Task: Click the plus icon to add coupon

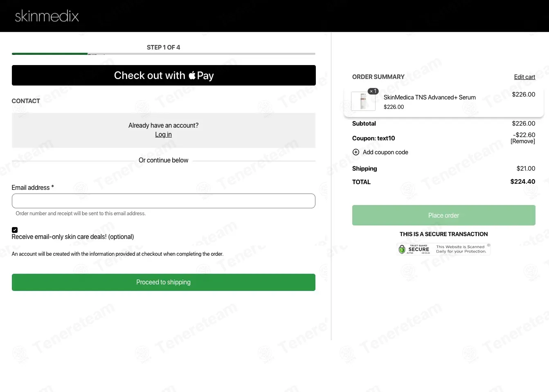Action: pyautogui.click(x=356, y=152)
